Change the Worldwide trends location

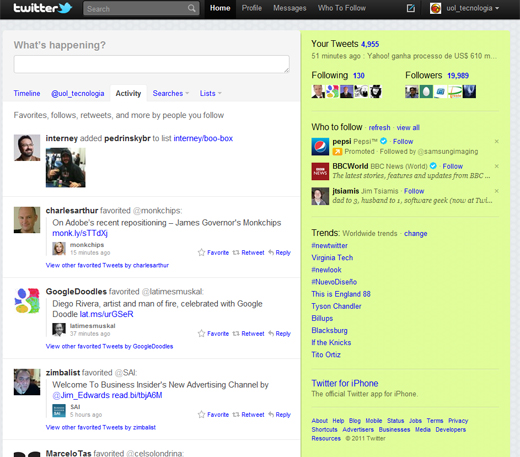(415, 233)
